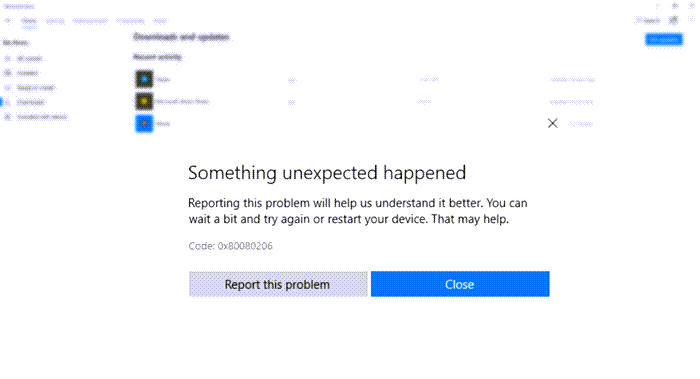Click the yellow-centered app icon in Recent activity

click(144, 101)
